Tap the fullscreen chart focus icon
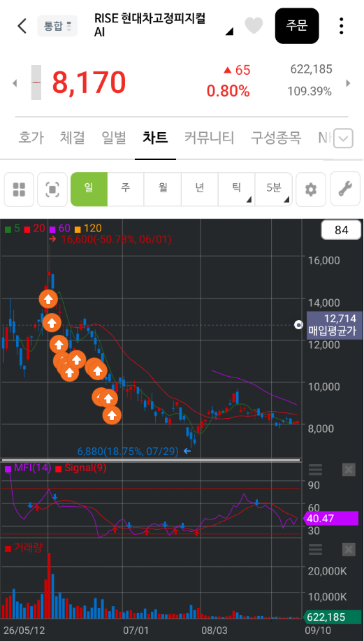Viewport: 364px width, 641px height. pyautogui.click(x=52, y=189)
